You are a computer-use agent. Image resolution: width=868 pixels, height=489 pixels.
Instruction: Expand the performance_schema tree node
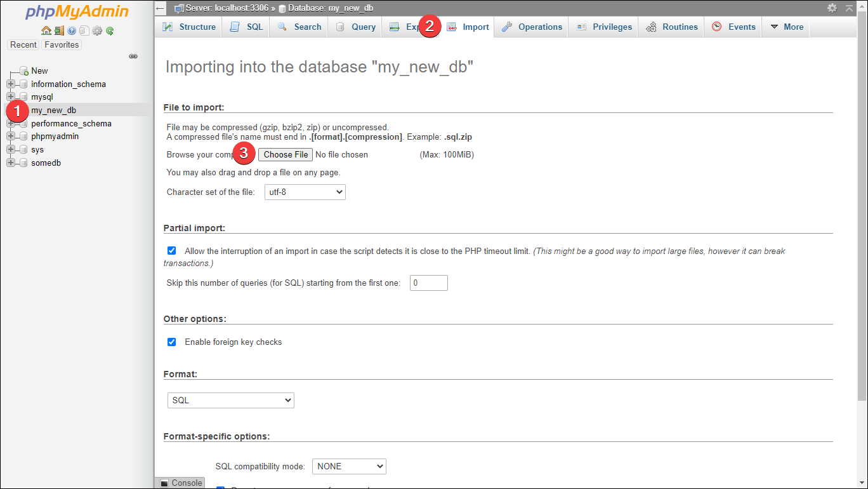click(11, 123)
